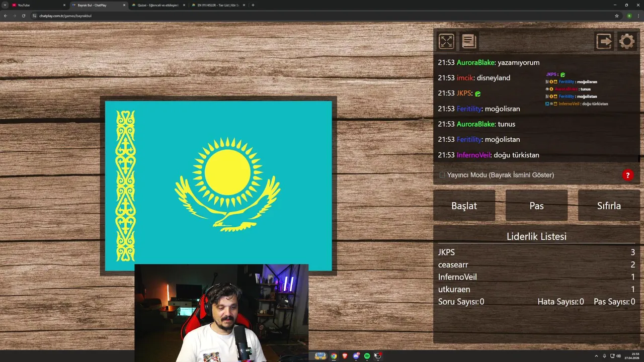
Task: Open Discord from the taskbar
Action: (356, 356)
